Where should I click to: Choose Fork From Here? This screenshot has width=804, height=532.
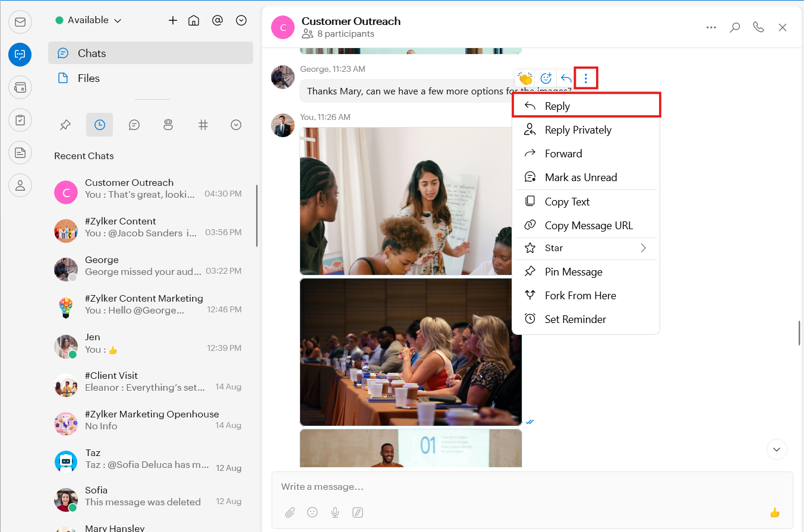point(586,296)
